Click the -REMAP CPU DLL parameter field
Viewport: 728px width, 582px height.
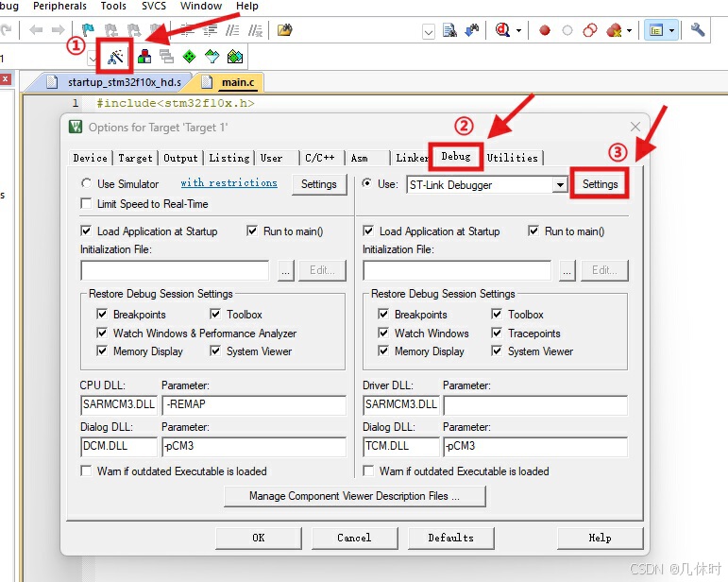pyautogui.click(x=254, y=404)
